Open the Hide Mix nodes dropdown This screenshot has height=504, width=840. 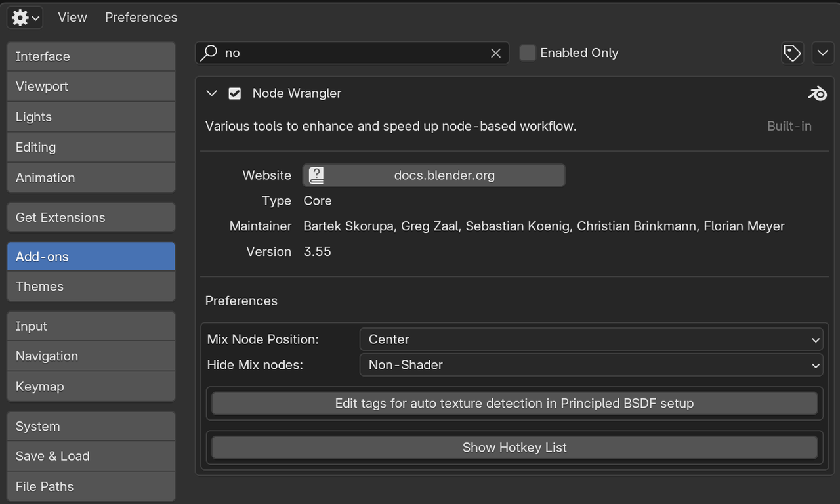591,365
